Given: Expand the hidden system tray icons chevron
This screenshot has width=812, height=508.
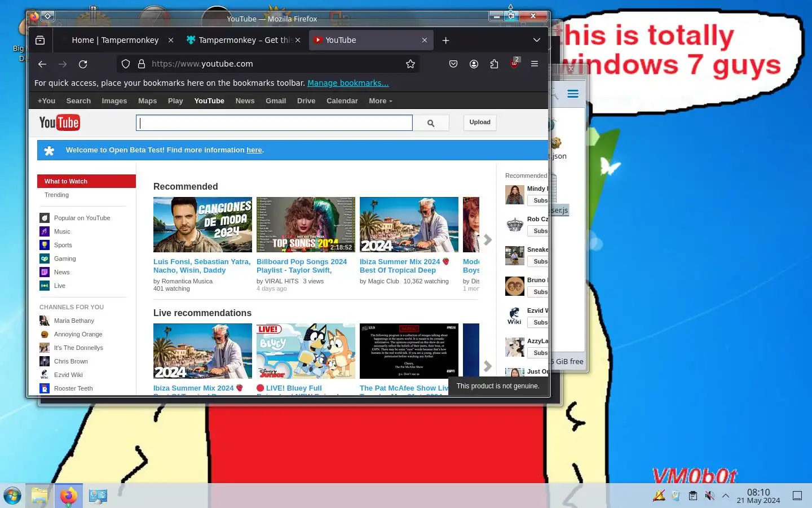Looking at the screenshot, I should pos(726,496).
